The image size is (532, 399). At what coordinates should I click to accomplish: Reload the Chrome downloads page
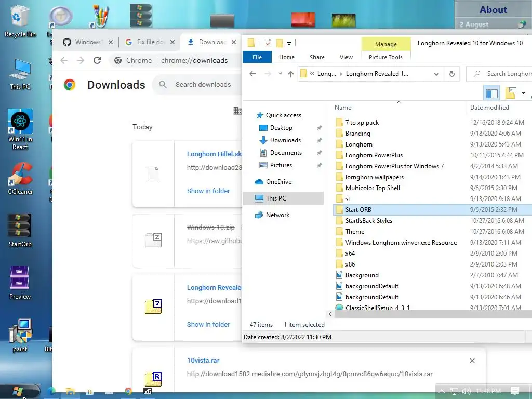pyautogui.click(x=97, y=60)
